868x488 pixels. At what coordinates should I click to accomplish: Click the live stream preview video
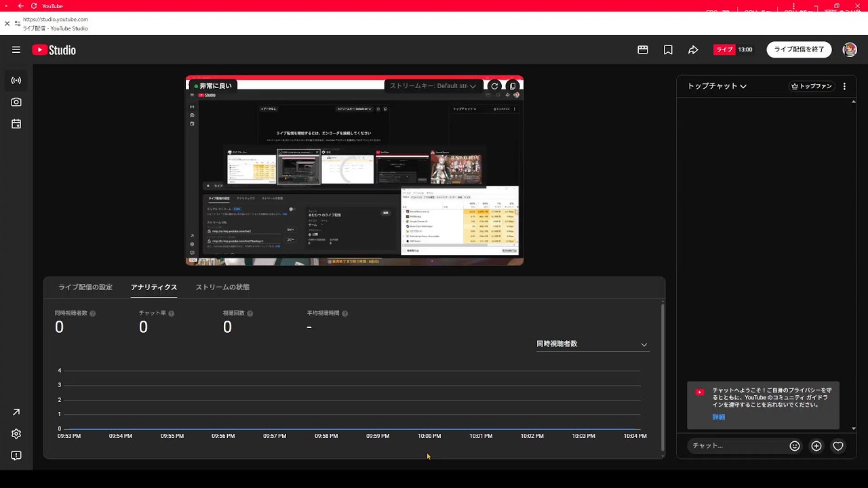coord(355,170)
